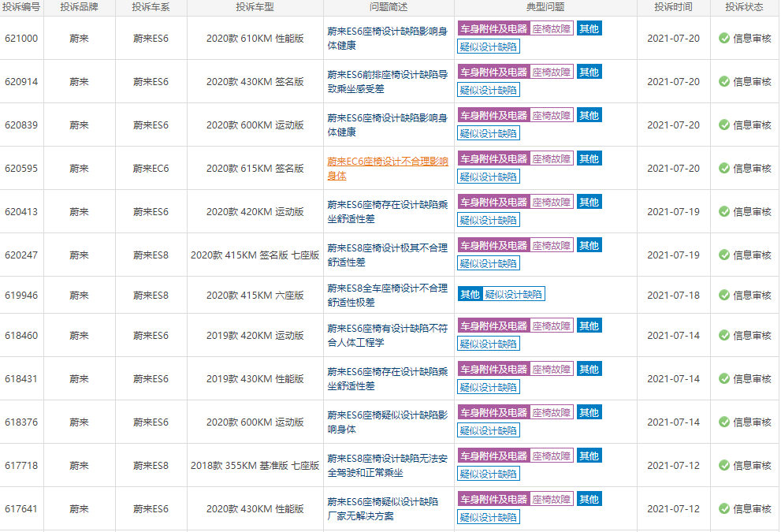Select complaint number 619946 cell
Screen dimensions: 781x532
tap(21, 296)
